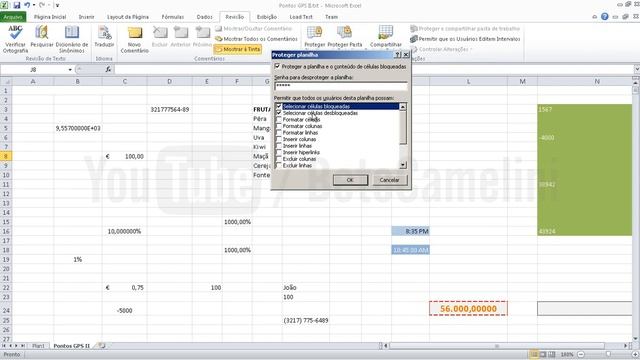
Task: Uncheck Selecionar células bloqueadas
Action: pyautogui.click(x=279, y=106)
